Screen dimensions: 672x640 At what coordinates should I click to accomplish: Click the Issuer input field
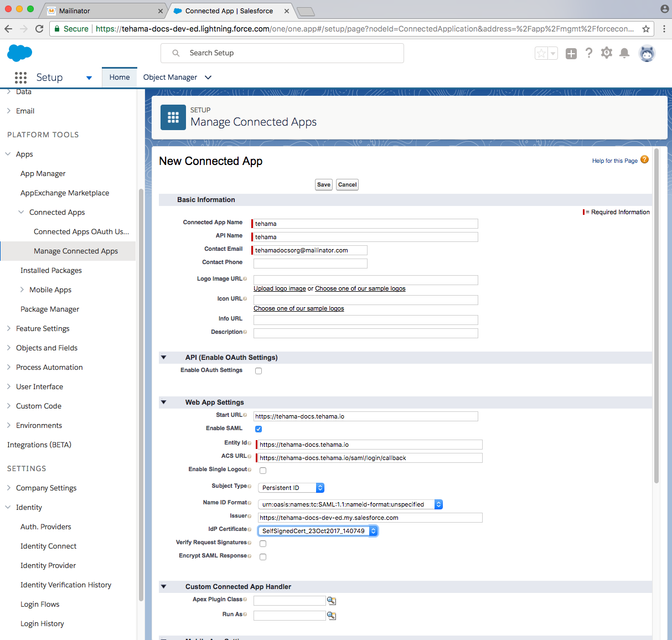[x=370, y=518]
